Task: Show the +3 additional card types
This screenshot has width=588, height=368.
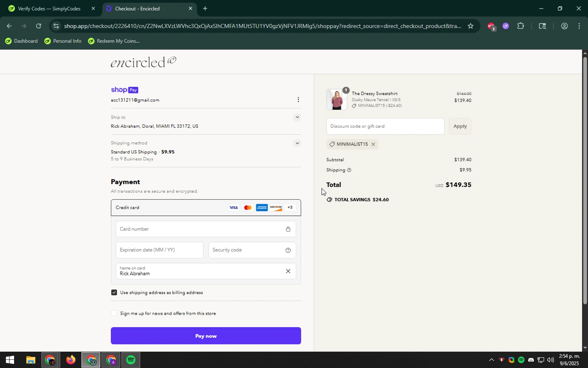Action: (290, 207)
